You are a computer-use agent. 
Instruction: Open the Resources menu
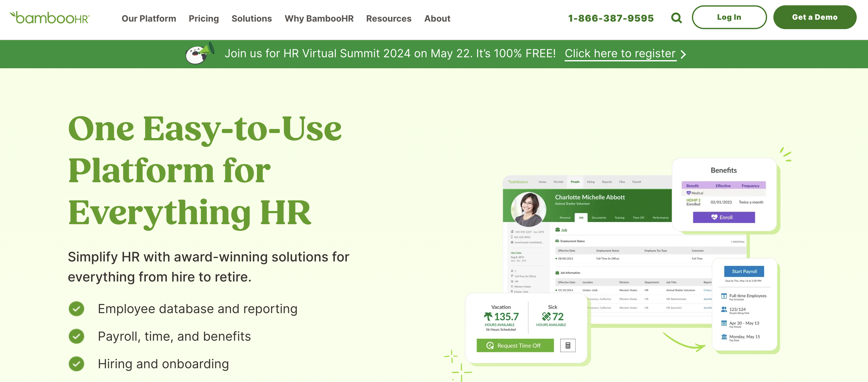389,18
